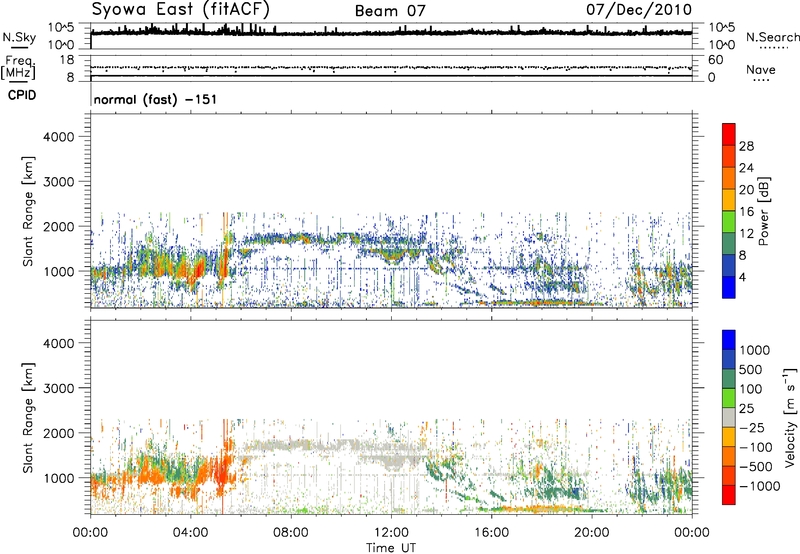This screenshot has width=800, height=554.
Task: Pick the bright blue top Velocity colorbar segment
Action: (x=729, y=340)
